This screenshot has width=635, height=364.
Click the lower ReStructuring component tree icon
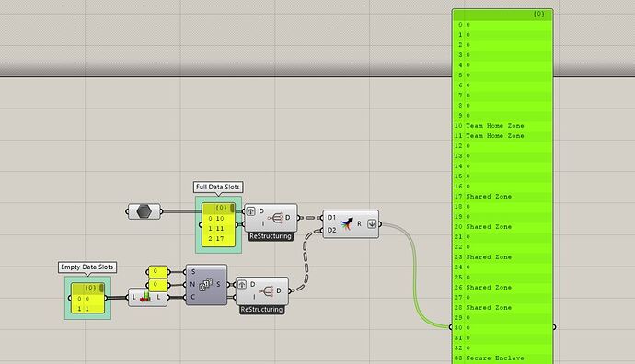pyautogui.click(x=267, y=290)
